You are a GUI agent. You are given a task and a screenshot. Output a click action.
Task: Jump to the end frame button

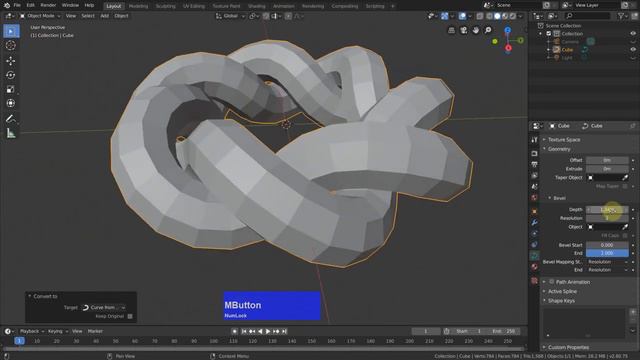pyautogui.click(x=284, y=332)
